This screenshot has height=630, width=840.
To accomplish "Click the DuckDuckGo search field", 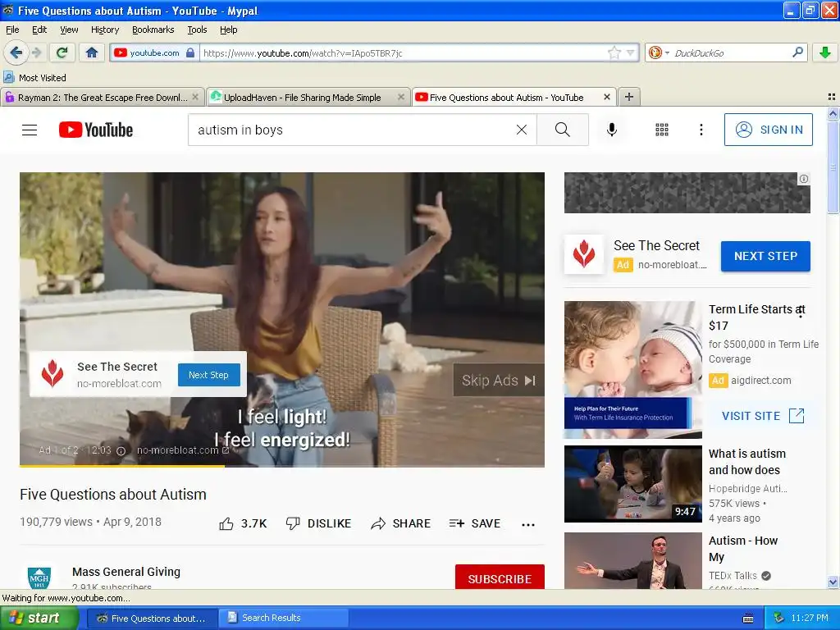I will [729, 52].
